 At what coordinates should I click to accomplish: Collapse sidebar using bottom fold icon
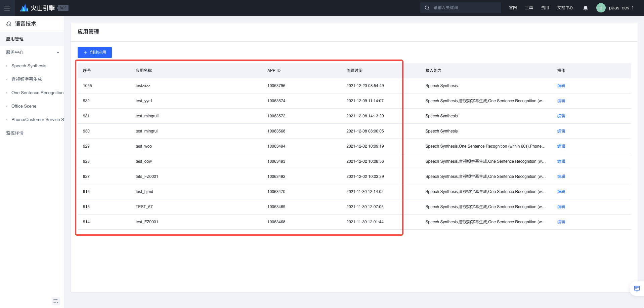pyautogui.click(x=56, y=301)
